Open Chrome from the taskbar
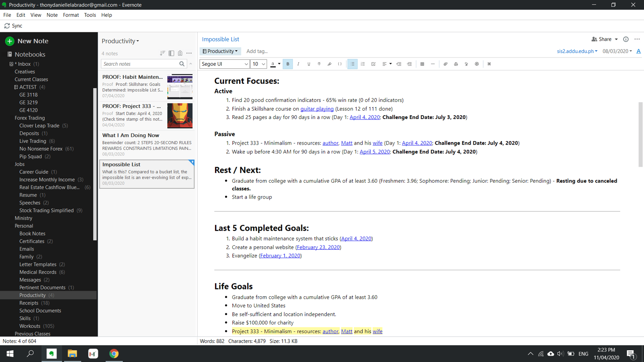Viewport: 644px width, 362px height. [114, 354]
